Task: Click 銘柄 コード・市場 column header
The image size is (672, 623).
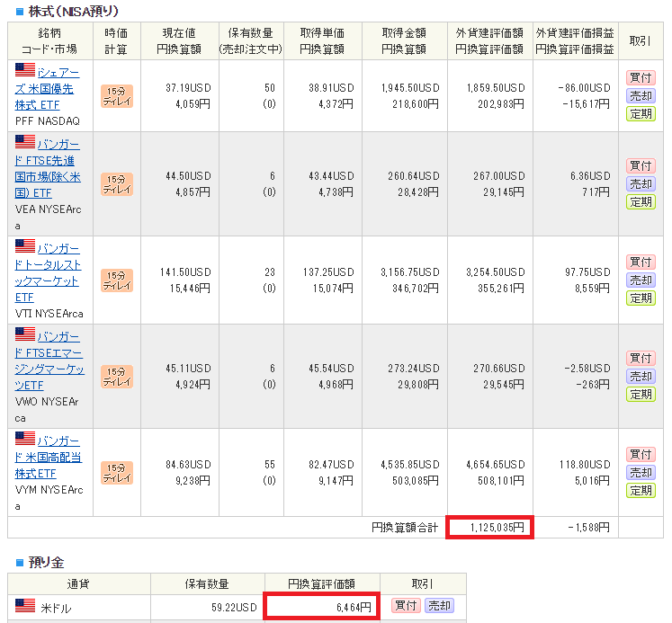Action: pos(49,41)
